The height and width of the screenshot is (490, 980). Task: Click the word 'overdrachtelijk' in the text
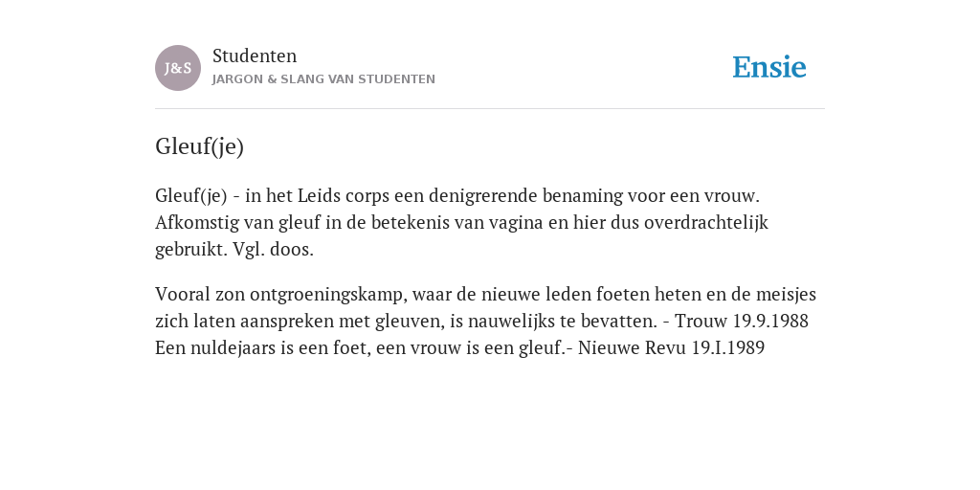[706, 222]
